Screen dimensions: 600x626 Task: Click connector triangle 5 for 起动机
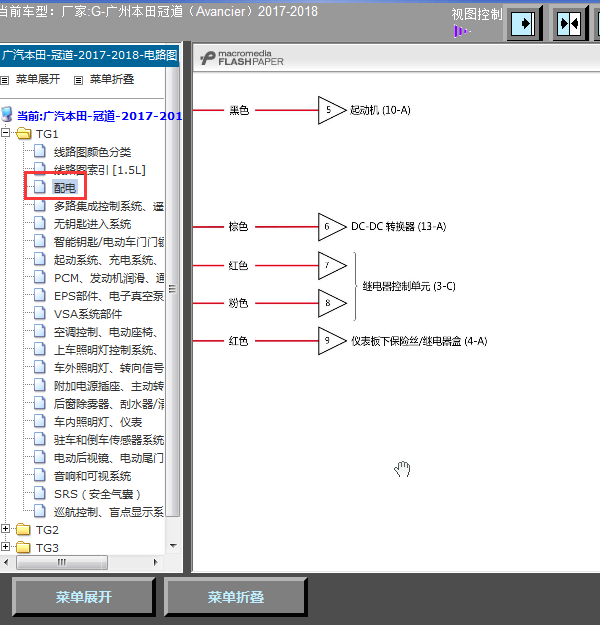pyautogui.click(x=332, y=110)
